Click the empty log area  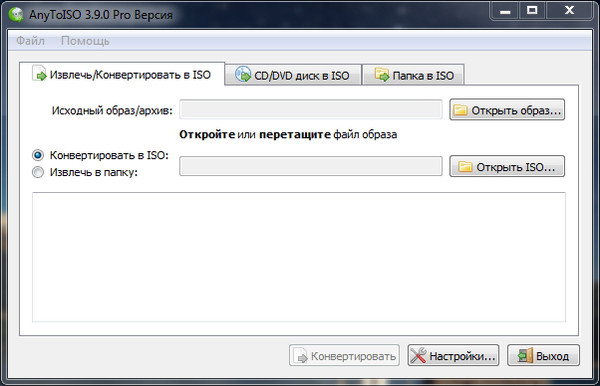point(299,257)
